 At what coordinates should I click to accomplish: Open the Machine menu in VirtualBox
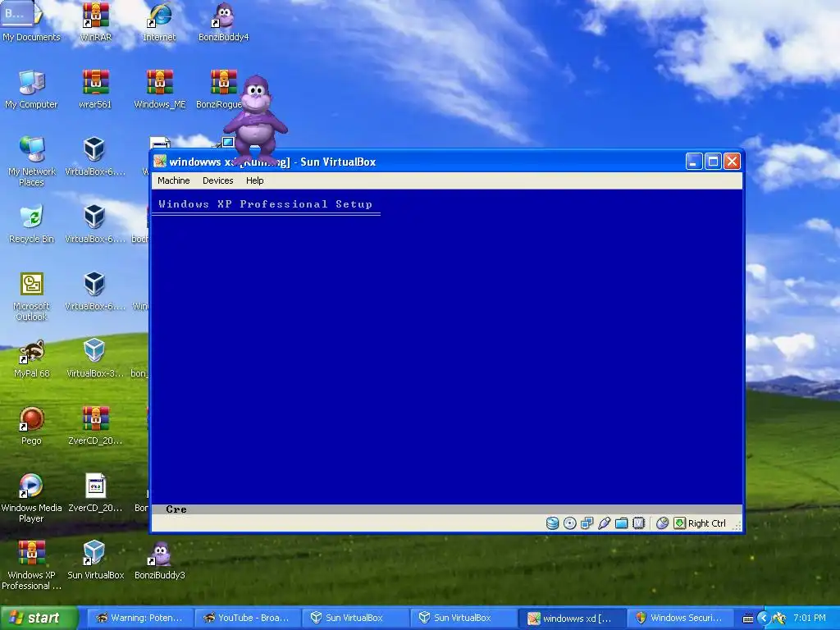[174, 180]
